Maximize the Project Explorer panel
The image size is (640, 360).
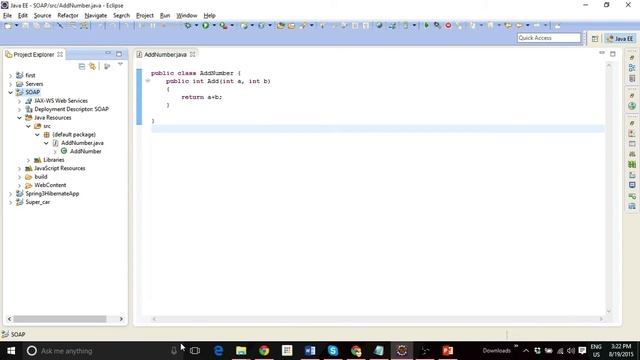coord(119,54)
